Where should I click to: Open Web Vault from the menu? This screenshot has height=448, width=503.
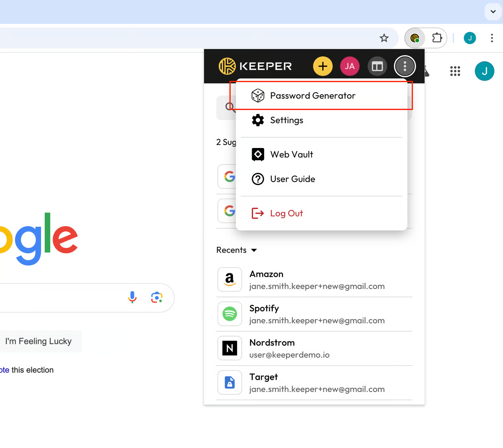click(291, 154)
